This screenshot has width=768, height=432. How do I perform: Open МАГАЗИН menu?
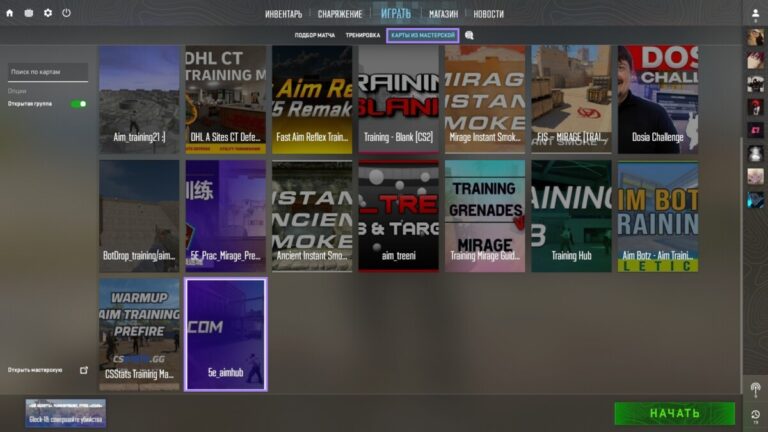click(443, 14)
